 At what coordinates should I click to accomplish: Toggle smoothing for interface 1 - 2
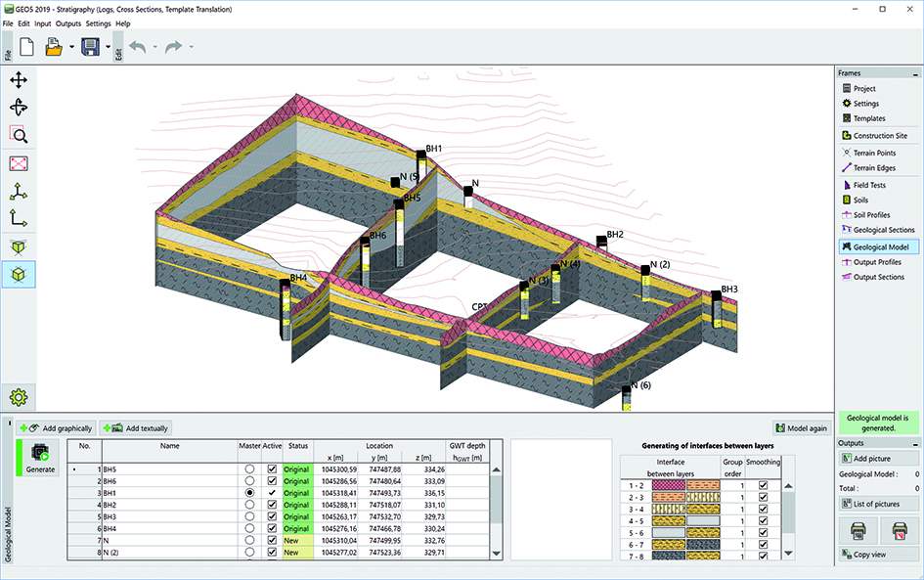(763, 485)
